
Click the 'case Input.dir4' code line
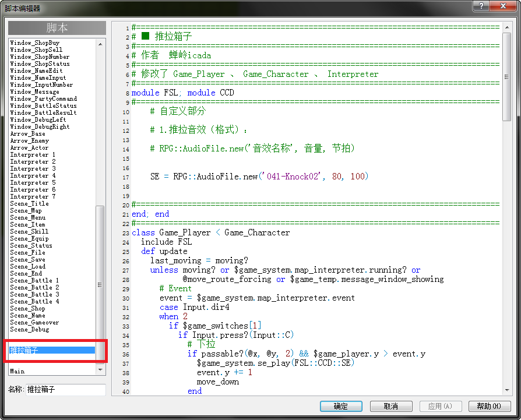point(195,307)
